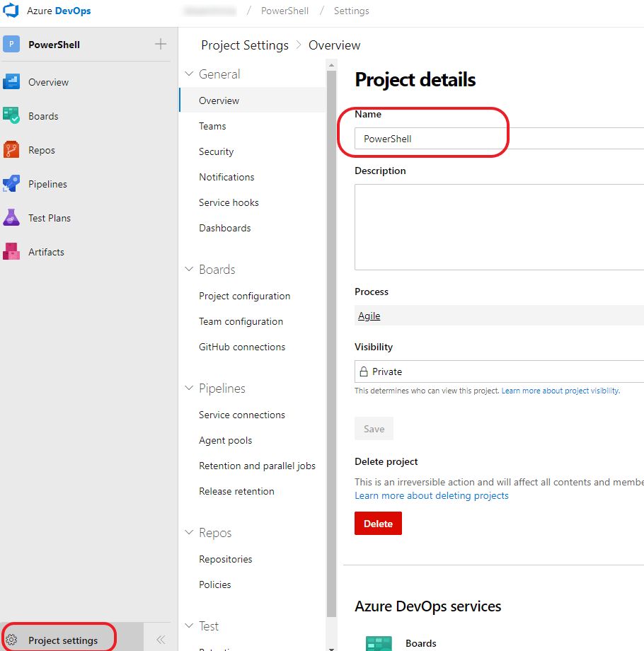Open Service hooks settings page
This screenshot has width=644, height=651.
pyautogui.click(x=229, y=202)
